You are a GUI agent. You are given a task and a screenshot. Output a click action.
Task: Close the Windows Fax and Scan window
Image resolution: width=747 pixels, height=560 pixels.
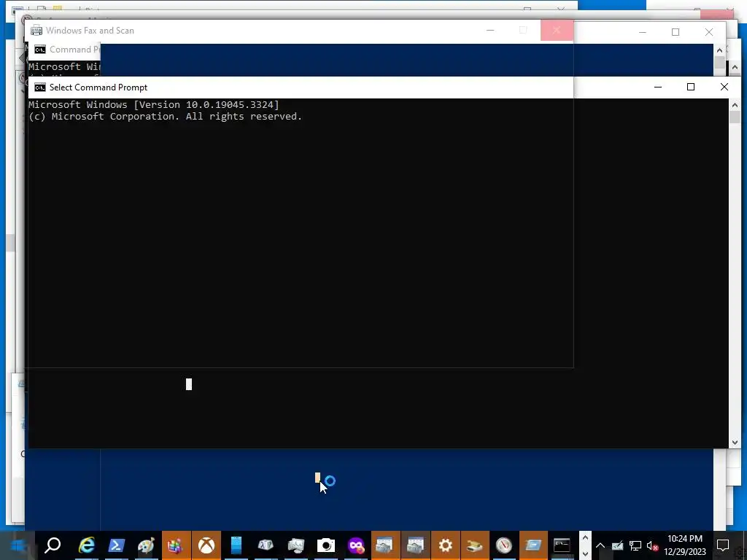pos(557,30)
